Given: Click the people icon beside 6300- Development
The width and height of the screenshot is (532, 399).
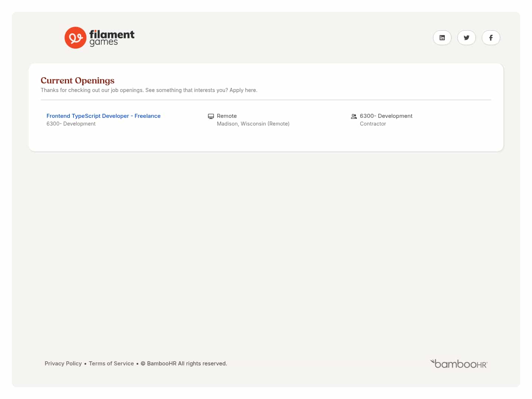Looking at the screenshot, I should pyautogui.click(x=354, y=116).
